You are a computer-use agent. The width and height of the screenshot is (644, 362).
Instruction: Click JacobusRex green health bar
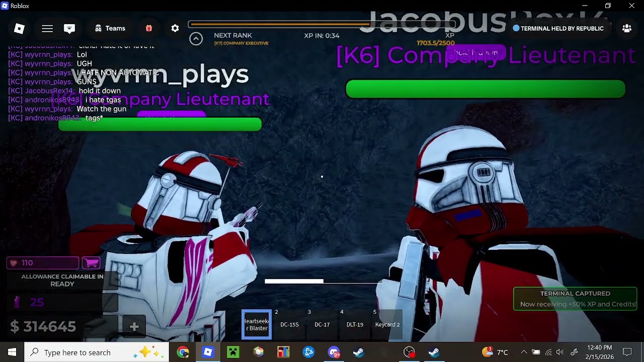(486, 89)
